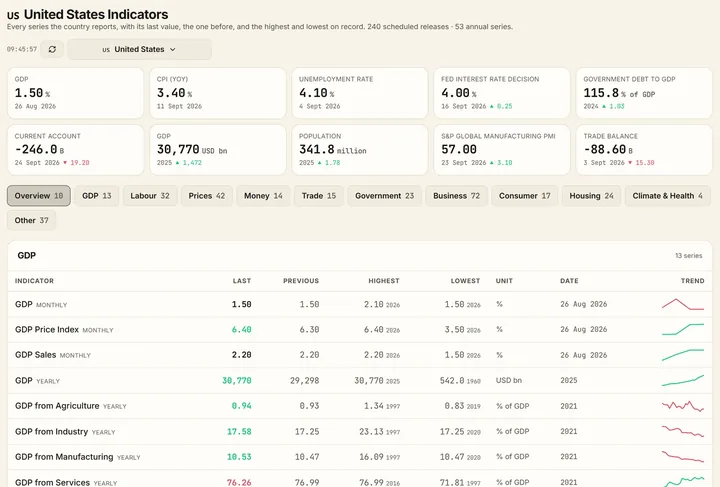Open the United States country dropdown
The height and width of the screenshot is (487, 720).
(x=139, y=49)
